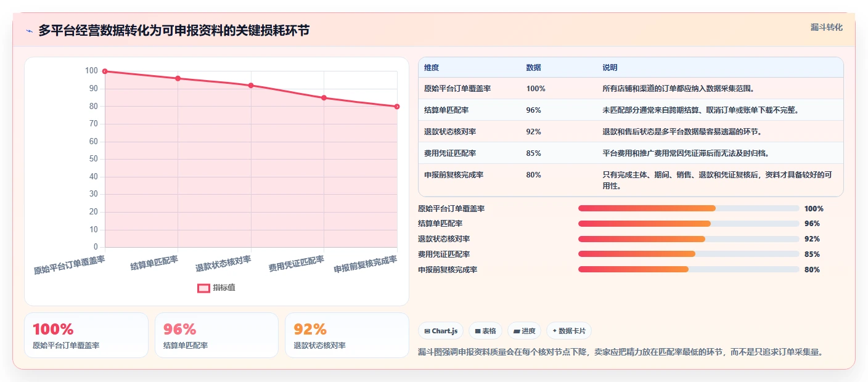
Task: Toggle the 指标值 legend swatch
Action: tap(203, 288)
